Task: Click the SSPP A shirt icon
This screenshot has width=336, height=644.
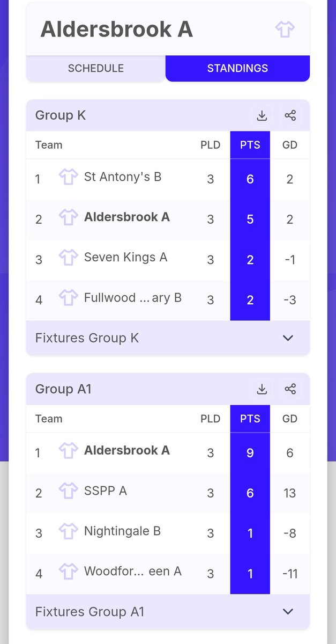Action: tap(68, 491)
